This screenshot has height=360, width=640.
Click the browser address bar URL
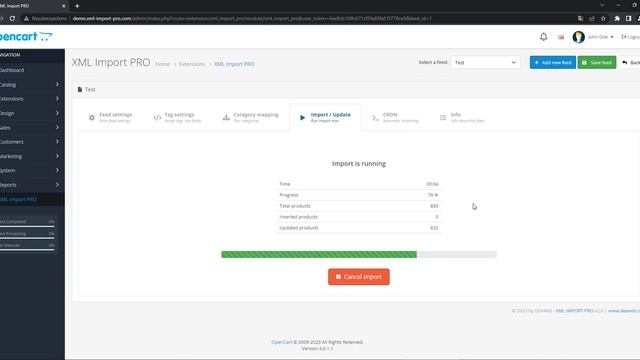[x=252, y=18]
